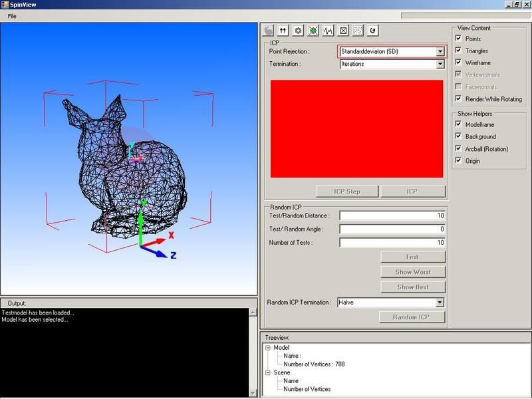Click the two up-arrows toolbar icon
The width and height of the screenshot is (532, 399).
283,31
